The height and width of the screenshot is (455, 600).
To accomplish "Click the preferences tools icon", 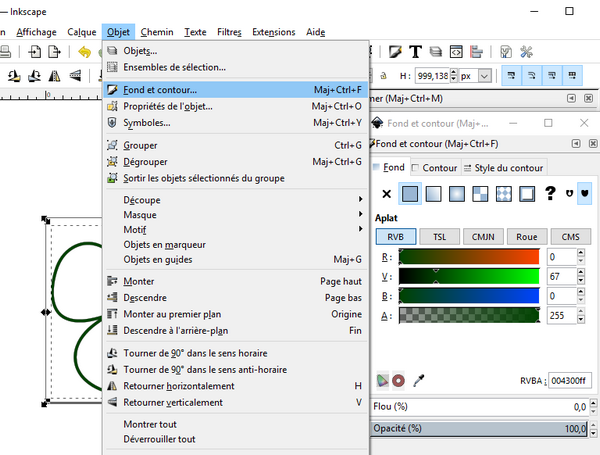I will 527,52.
